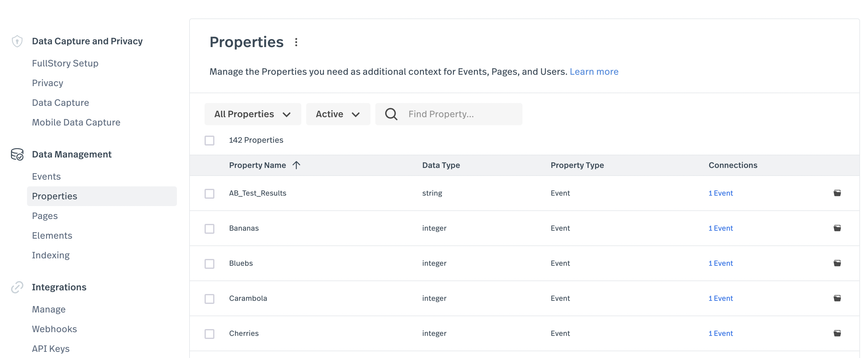Expand the chevron on the Active filter

point(357,114)
